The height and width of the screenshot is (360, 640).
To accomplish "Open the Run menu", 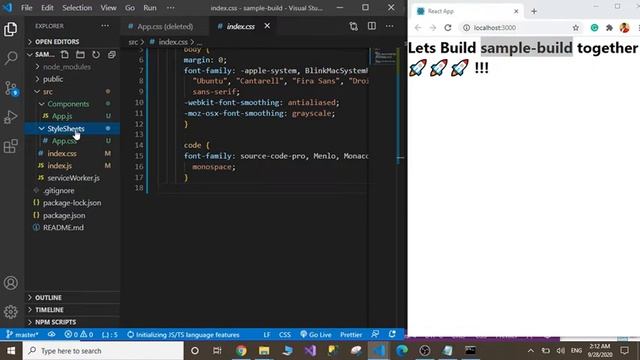I will [x=149, y=8].
